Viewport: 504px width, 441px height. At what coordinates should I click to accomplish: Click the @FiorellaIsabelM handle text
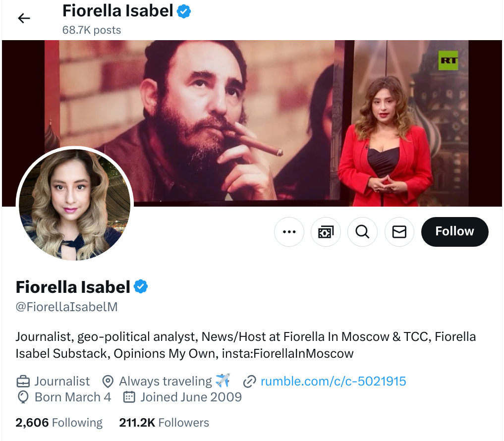[x=67, y=307]
